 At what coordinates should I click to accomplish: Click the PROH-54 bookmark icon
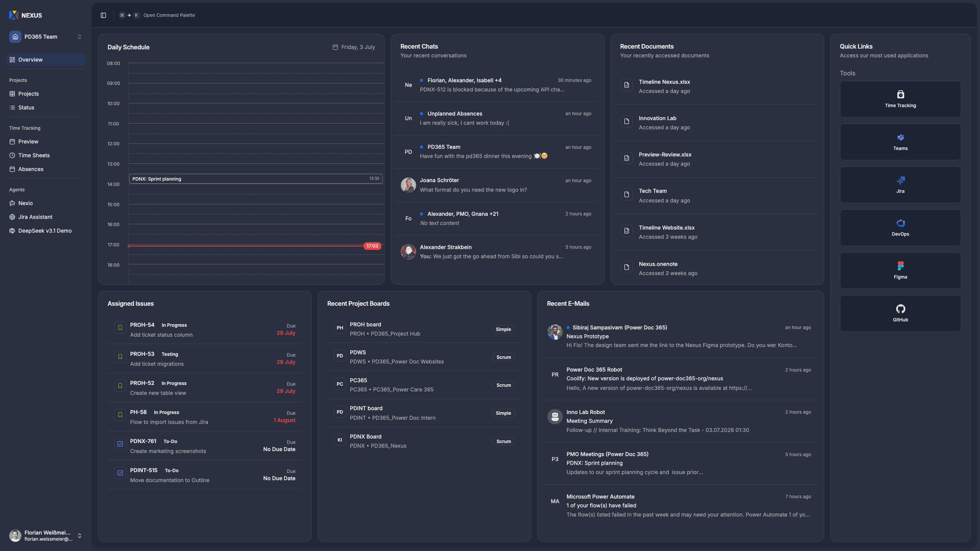120,328
